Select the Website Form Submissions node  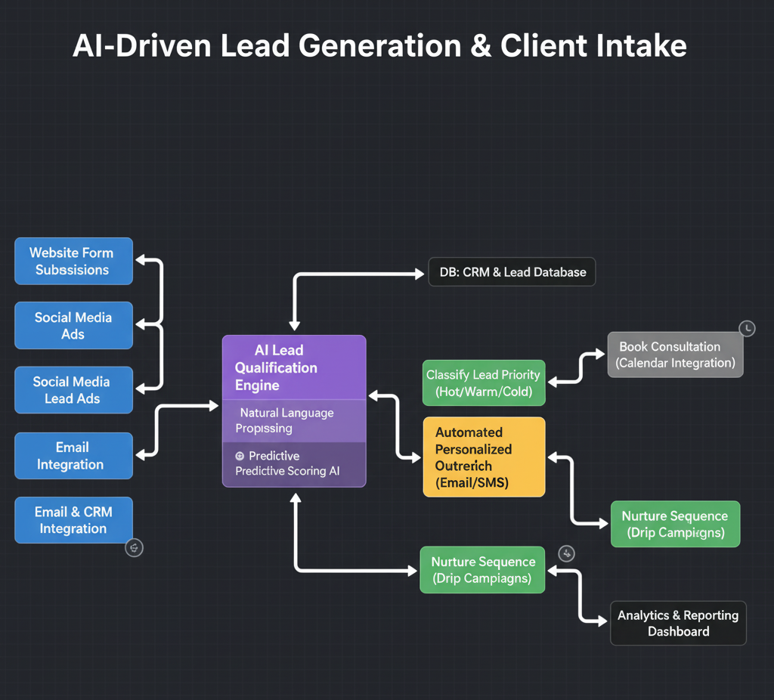[x=73, y=262]
